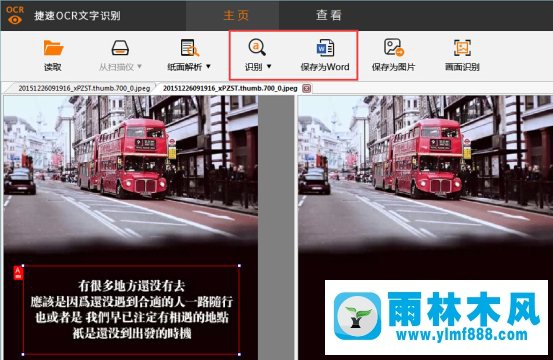The height and width of the screenshot is (360, 553).
Task: Select the first inactive jpeg file tab
Action: 84,88
